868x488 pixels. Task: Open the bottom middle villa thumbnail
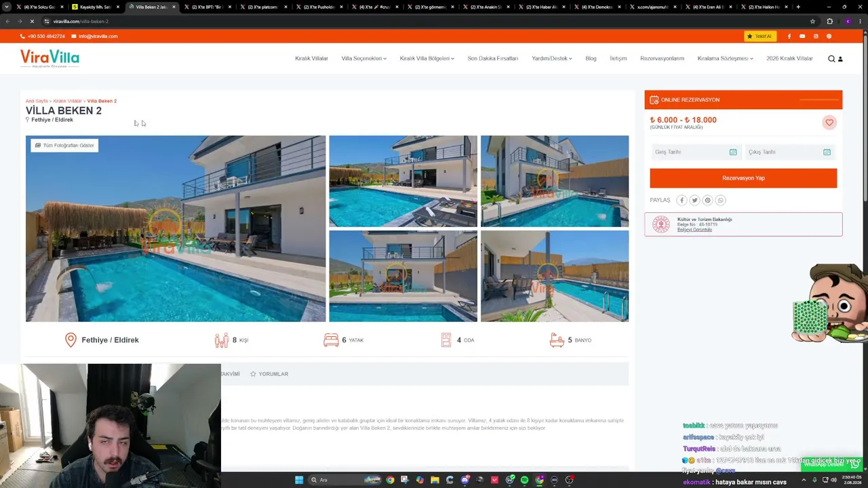click(403, 276)
